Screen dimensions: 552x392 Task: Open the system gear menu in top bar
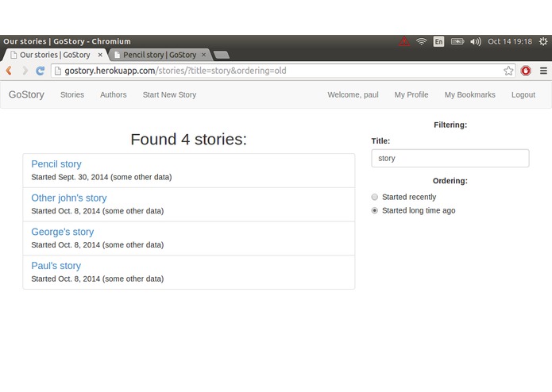[x=543, y=41]
